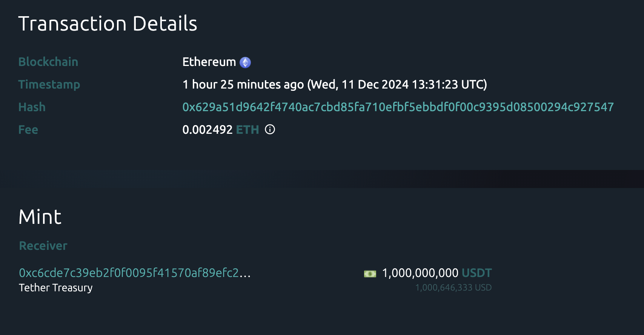Screen dimensions: 644x335
Task: Click the 1,000,646,333 USD value
Action: pos(453,288)
